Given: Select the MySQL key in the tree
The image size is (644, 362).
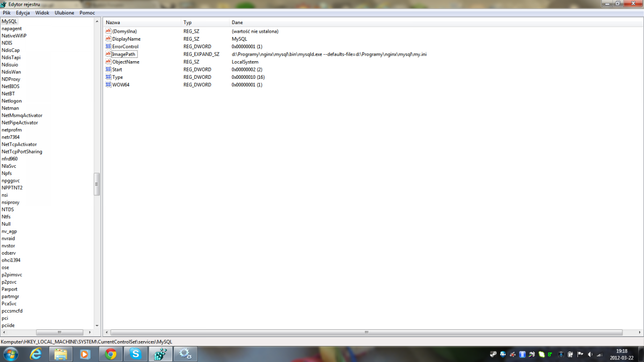Looking at the screenshot, I should [9, 21].
